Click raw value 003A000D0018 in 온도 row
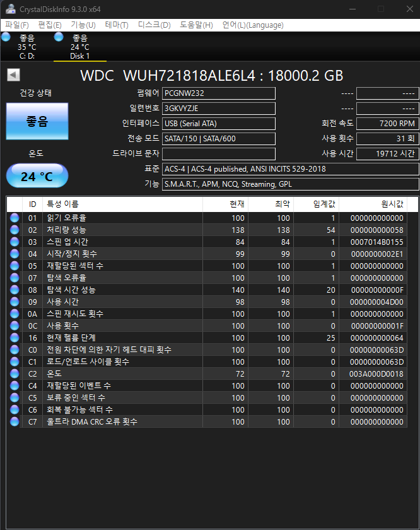The width and height of the screenshot is (420, 530). [x=376, y=374]
